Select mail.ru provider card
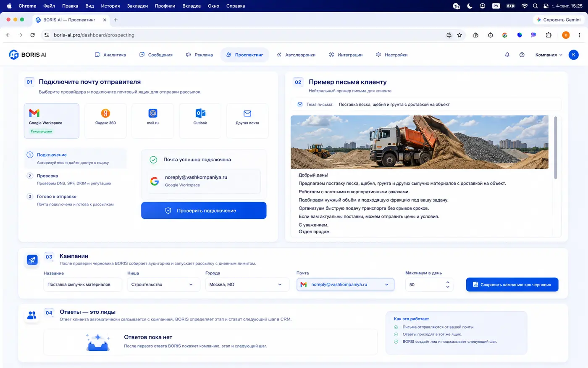The image size is (588, 368). click(153, 121)
